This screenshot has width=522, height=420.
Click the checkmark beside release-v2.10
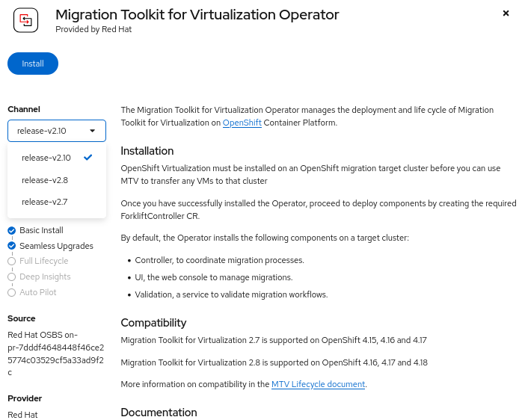pos(88,157)
